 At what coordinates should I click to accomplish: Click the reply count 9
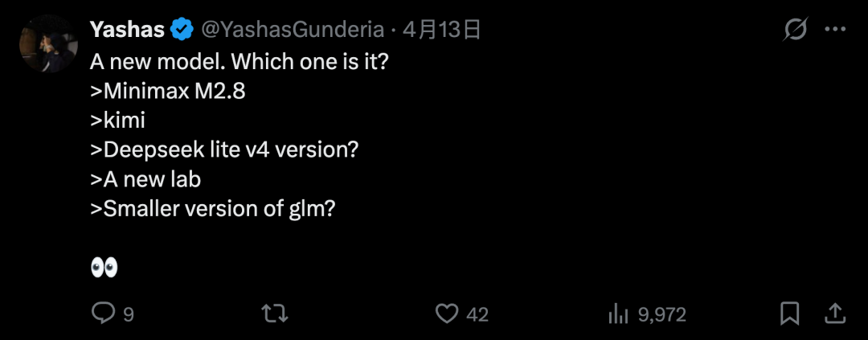pos(128,314)
